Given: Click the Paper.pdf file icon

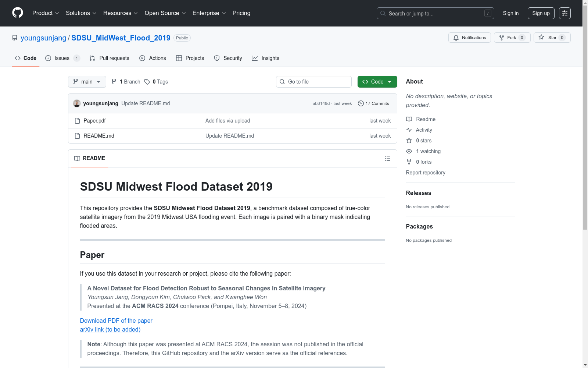Looking at the screenshot, I should [77, 121].
